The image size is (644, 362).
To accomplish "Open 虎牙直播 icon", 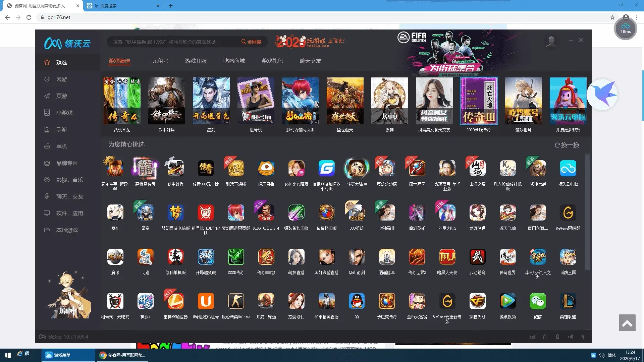I will pos(266,168).
